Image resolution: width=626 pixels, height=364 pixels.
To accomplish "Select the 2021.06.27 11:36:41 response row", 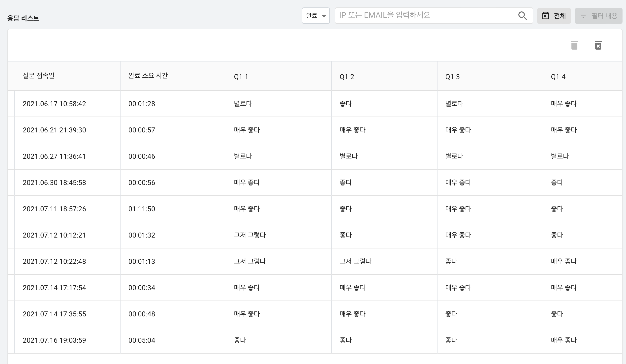I will point(315,156).
